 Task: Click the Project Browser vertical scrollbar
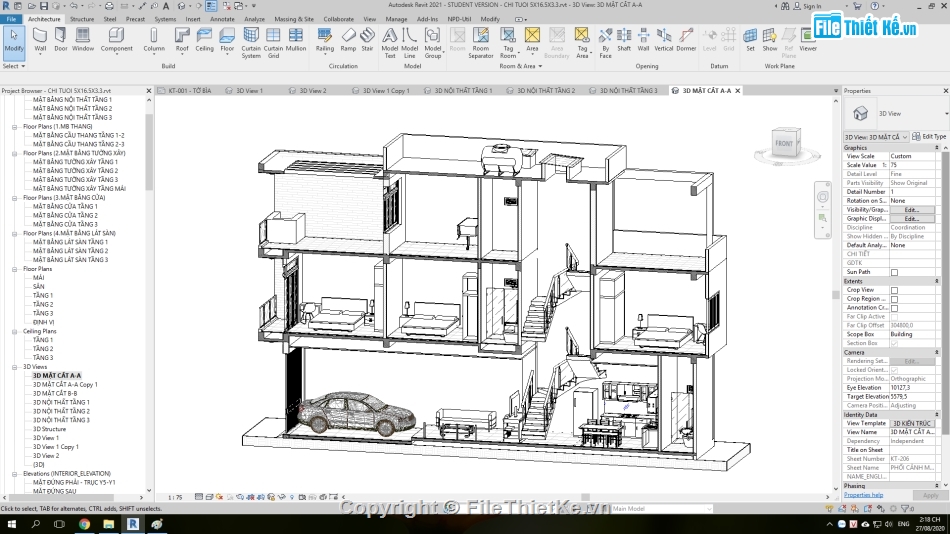(x=149, y=152)
